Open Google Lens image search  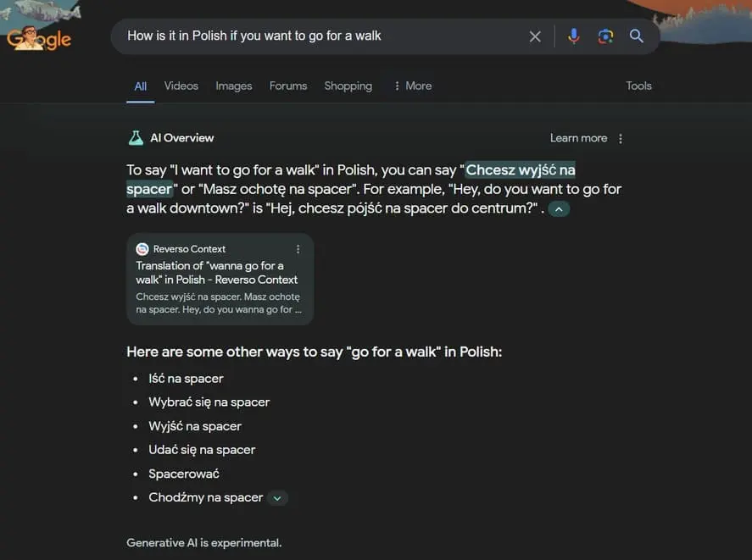coord(605,36)
